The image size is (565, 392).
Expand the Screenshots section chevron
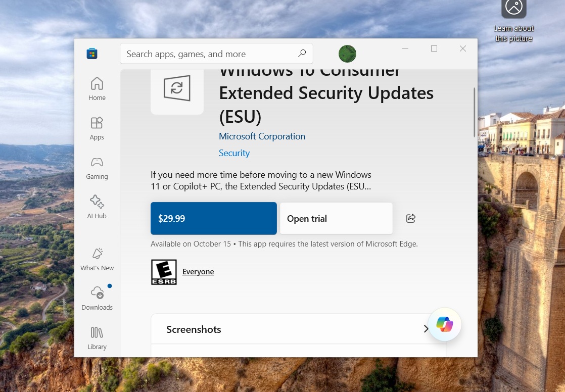[426, 329]
